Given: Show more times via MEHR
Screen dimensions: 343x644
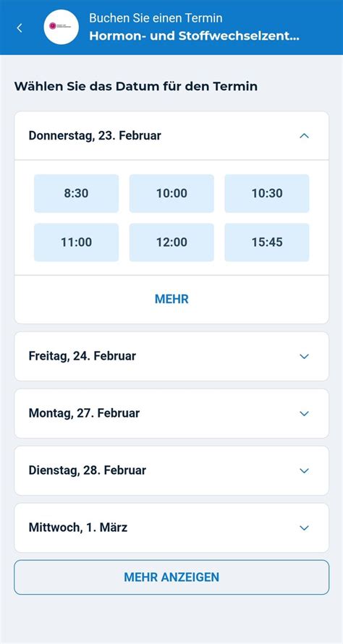Looking at the screenshot, I should (x=171, y=299).
